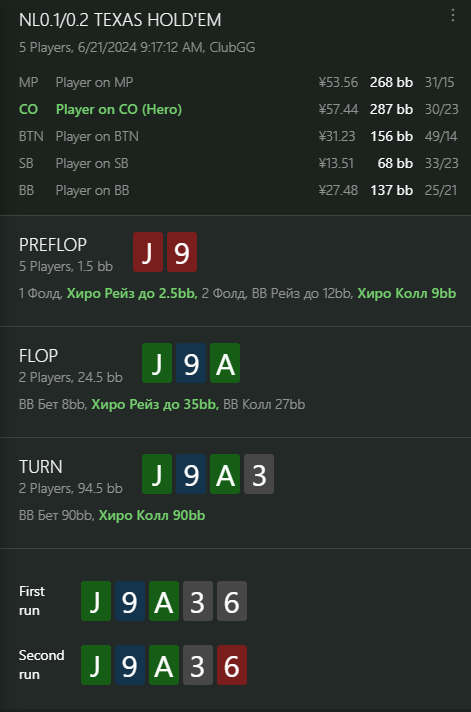
Task: Click the Player on BB name
Action: (92, 190)
